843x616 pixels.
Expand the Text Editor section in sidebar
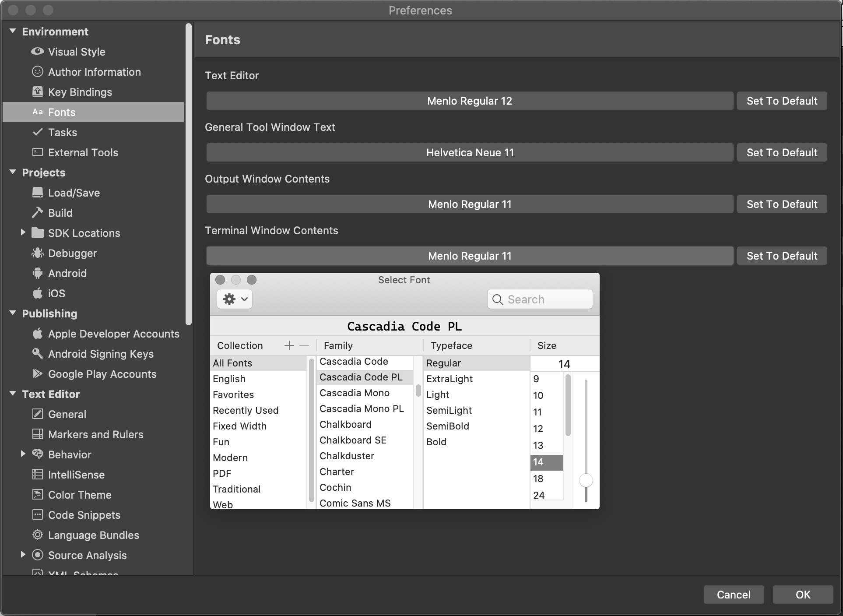click(15, 394)
